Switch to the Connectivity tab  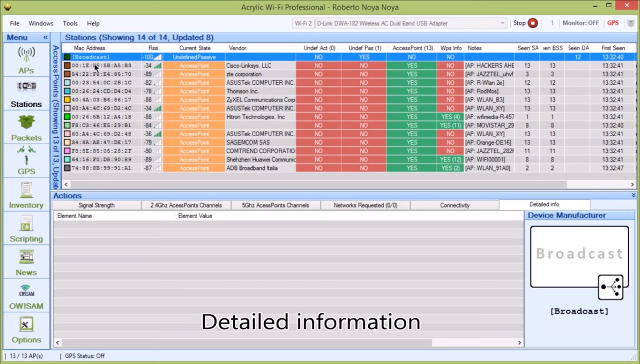(x=455, y=205)
